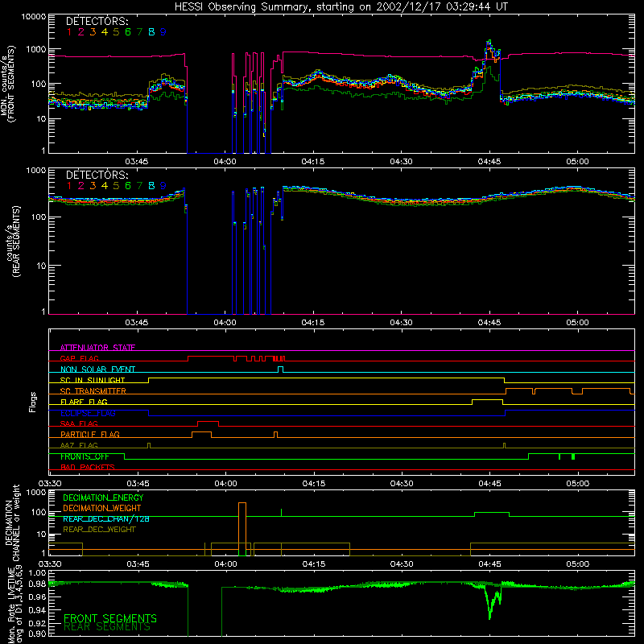Select detector 7 in front segments legend
This screenshot has height=644, width=644.
pyautogui.click(x=139, y=32)
